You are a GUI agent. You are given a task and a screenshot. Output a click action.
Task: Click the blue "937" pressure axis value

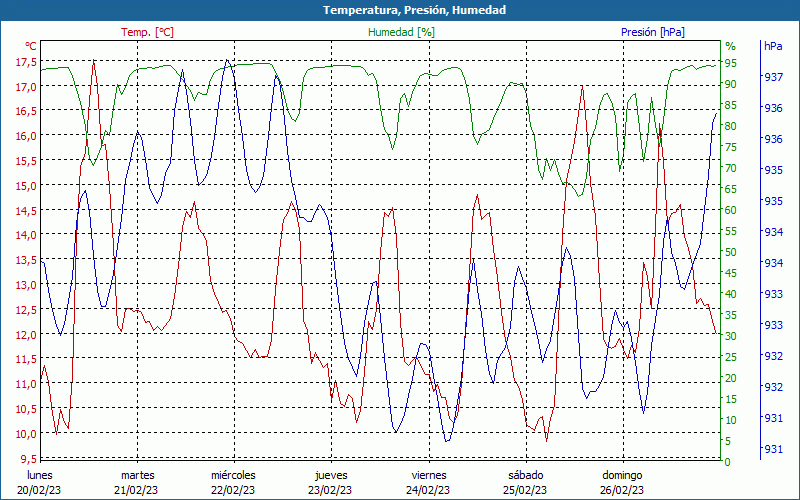tap(772, 77)
